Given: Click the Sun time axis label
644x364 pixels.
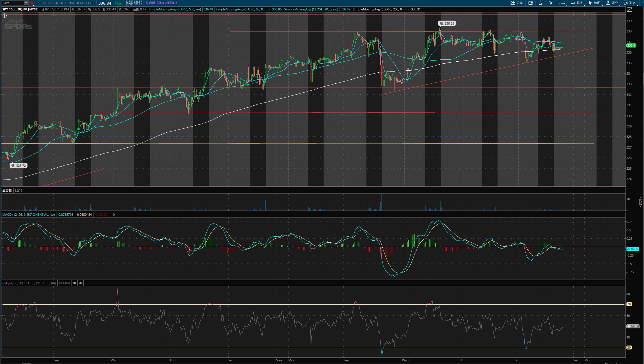Looking at the screenshot, I should [279, 360].
